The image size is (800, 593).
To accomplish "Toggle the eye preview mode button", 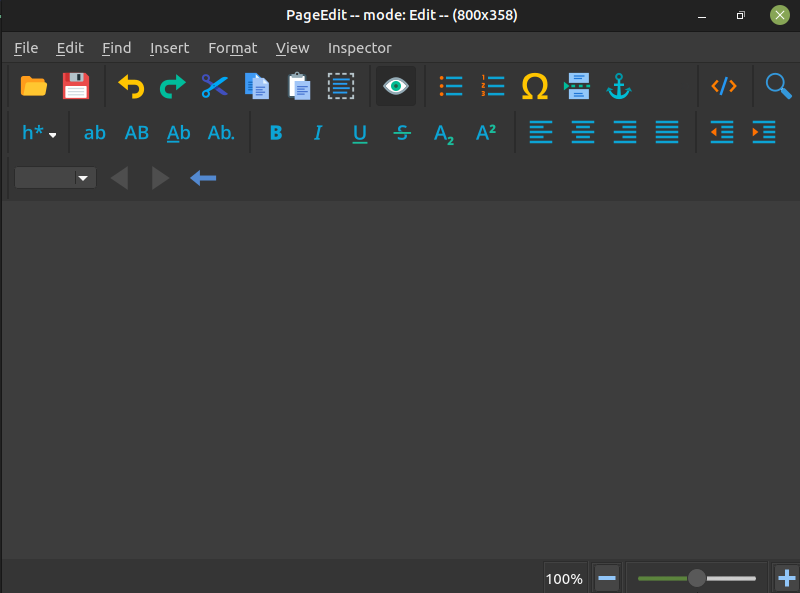I will tap(396, 86).
